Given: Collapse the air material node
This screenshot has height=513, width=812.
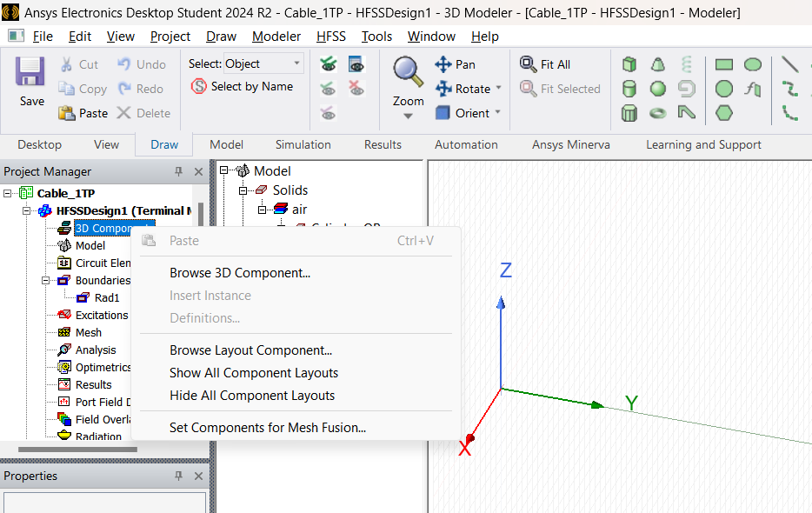Looking at the screenshot, I should (262, 210).
